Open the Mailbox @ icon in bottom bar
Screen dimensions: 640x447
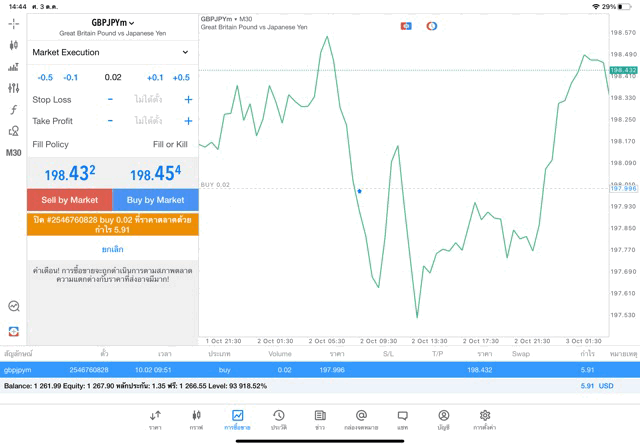(x=361, y=419)
